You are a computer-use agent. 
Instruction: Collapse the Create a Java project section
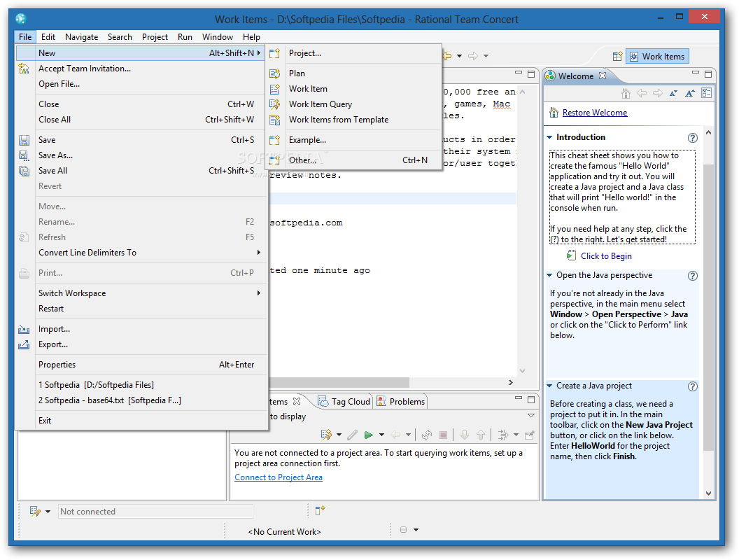click(x=549, y=386)
